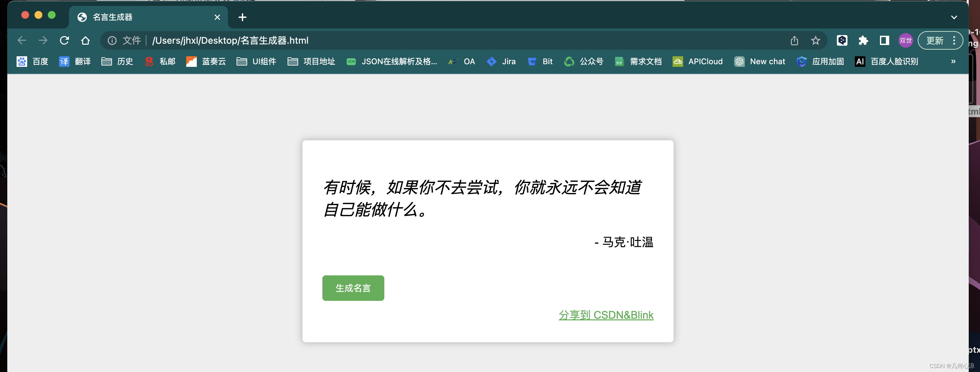Open the 私邮 bookmark
Image resolution: width=980 pixels, height=372 pixels.
coord(160,62)
